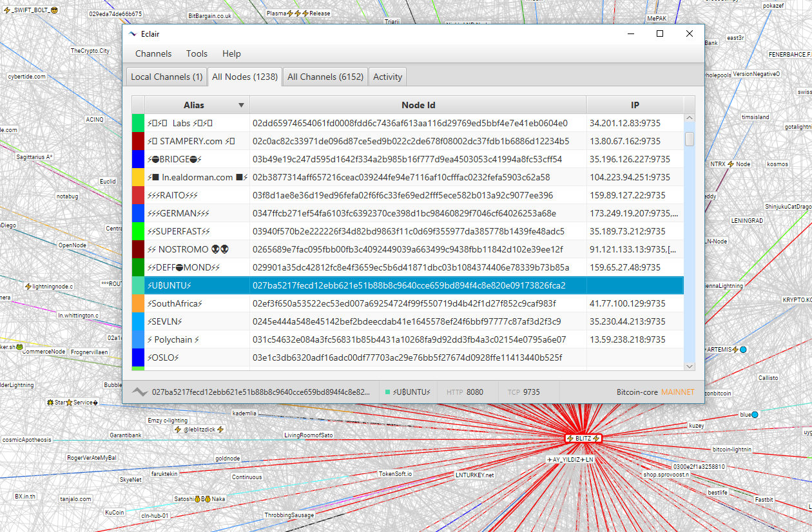The height and width of the screenshot is (532, 812).
Task: Click IP cell 13.80.67.162:9735
Action: [x=635, y=141]
